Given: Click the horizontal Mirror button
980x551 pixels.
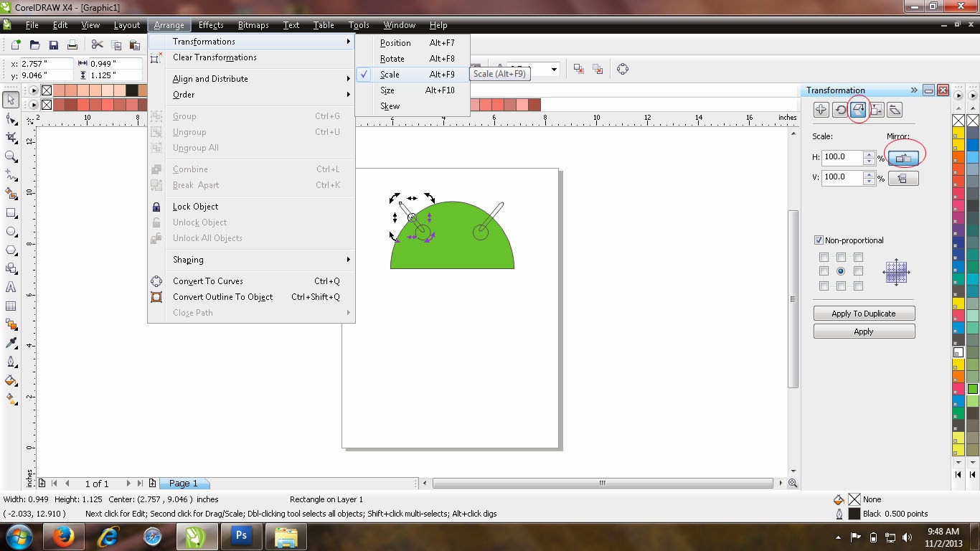Looking at the screenshot, I should pos(903,157).
